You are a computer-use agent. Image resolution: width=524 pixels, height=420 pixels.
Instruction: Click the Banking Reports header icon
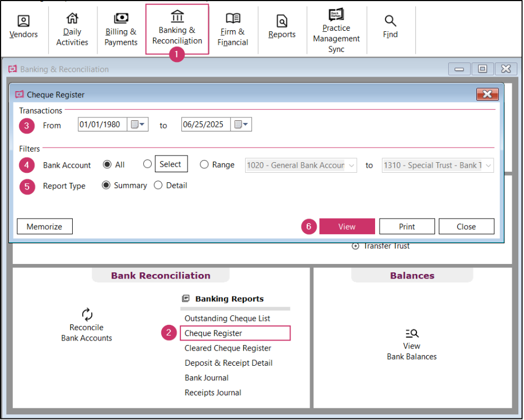pos(186,299)
